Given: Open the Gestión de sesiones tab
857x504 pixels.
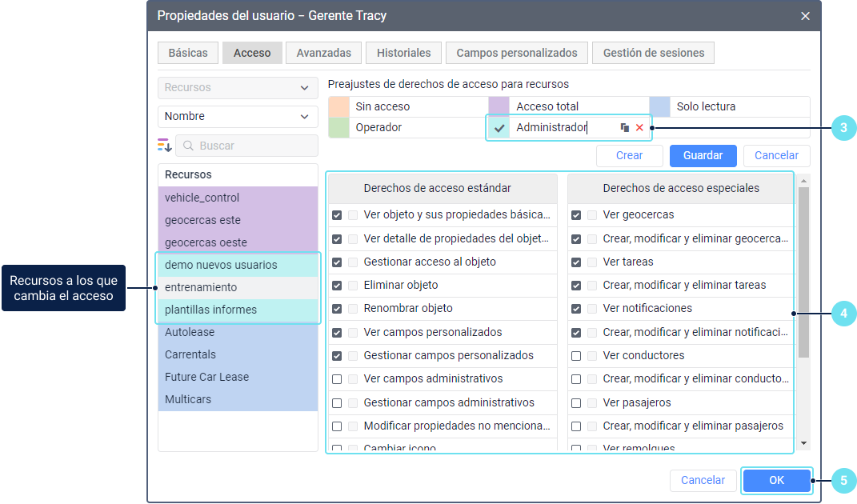Looking at the screenshot, I should (653, 53).
